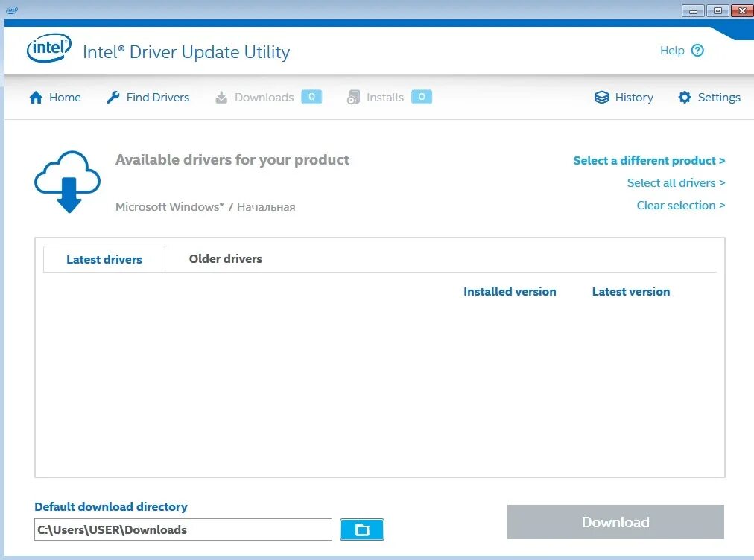Screen dimensions: 754x560
Task: Click the cloud download icon
Action: (x=67, y=182)
